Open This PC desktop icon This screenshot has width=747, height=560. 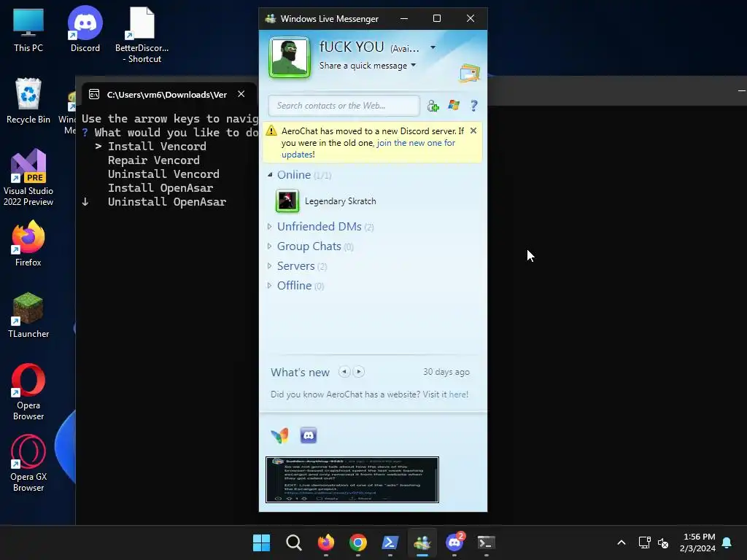coord(28,30)
